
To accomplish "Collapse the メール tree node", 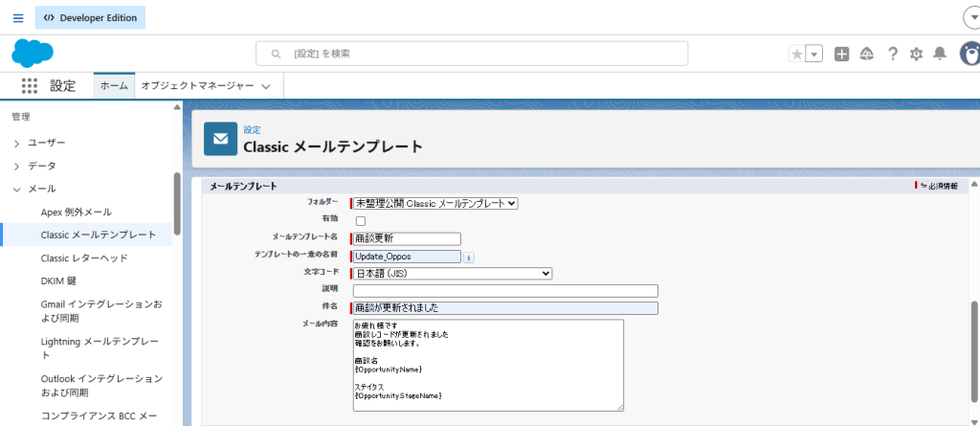I will [x=17, y=189].
